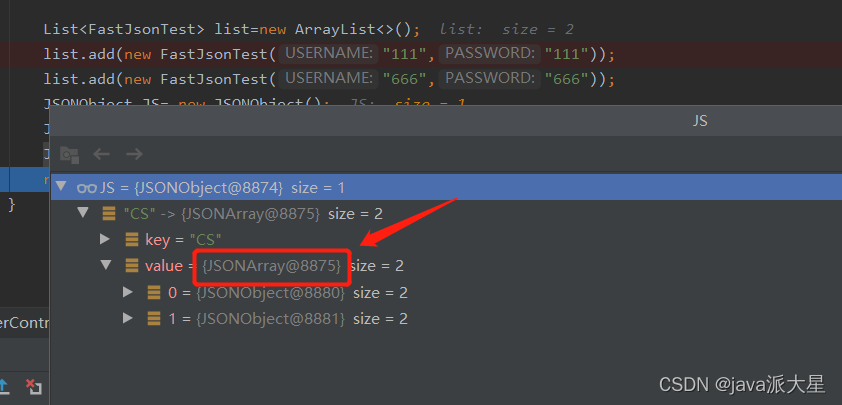Viewport: 842px width, 405px height.
Task: Click the USERNAME: hint before "666"
Action: point(329,79)
